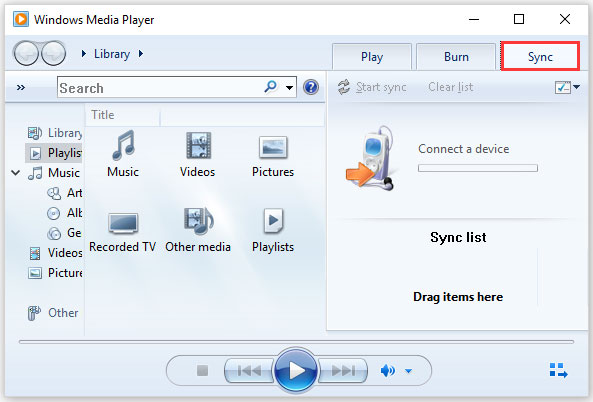Open the arrow after Library breadcrumb

tap(141, 54)
